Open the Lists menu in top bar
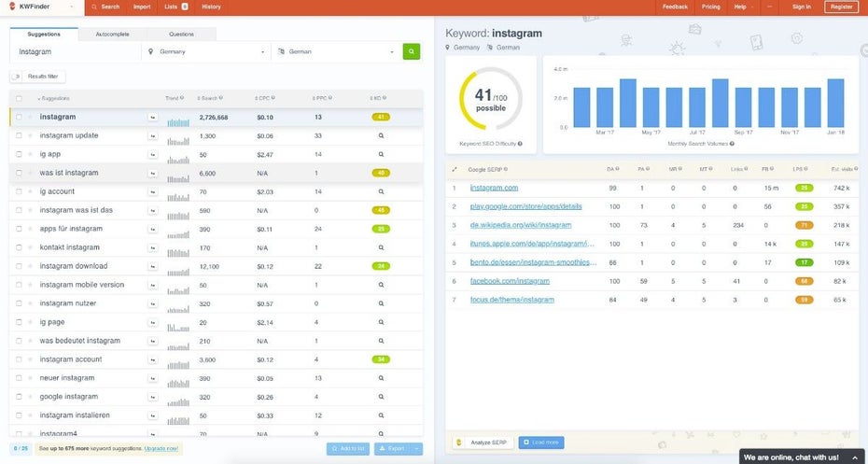Viewport: 868px width, 464px height. click(x=175, y=7)
